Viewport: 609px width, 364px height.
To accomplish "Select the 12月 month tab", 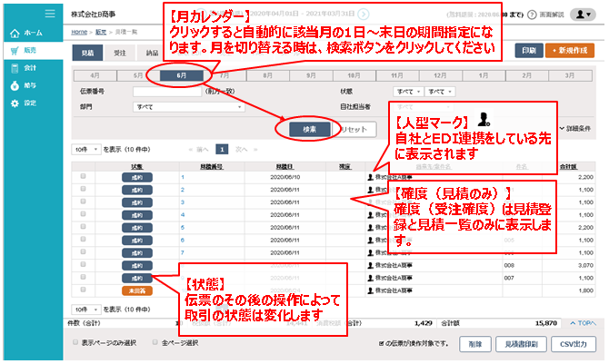I will pos(441,75).
